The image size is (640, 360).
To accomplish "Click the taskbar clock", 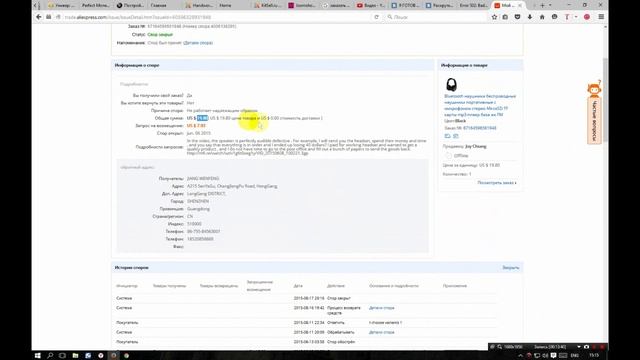I will point(594,356).
